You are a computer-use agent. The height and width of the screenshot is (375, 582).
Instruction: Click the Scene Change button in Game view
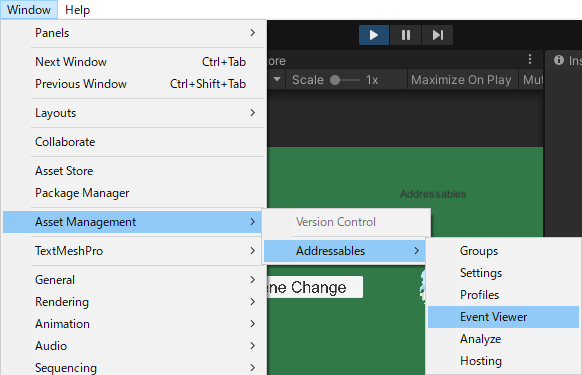[315, 287]
